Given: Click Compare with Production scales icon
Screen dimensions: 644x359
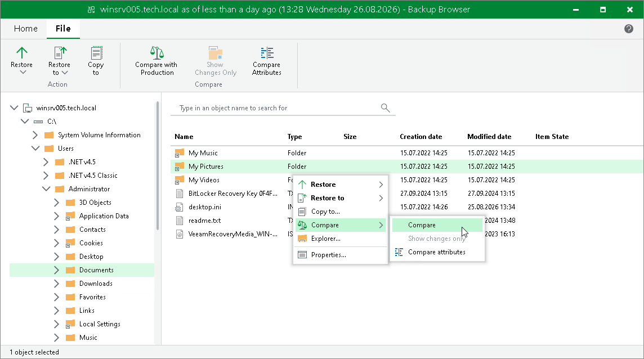Looking at the screenshot, I should (x=157, y=52).
